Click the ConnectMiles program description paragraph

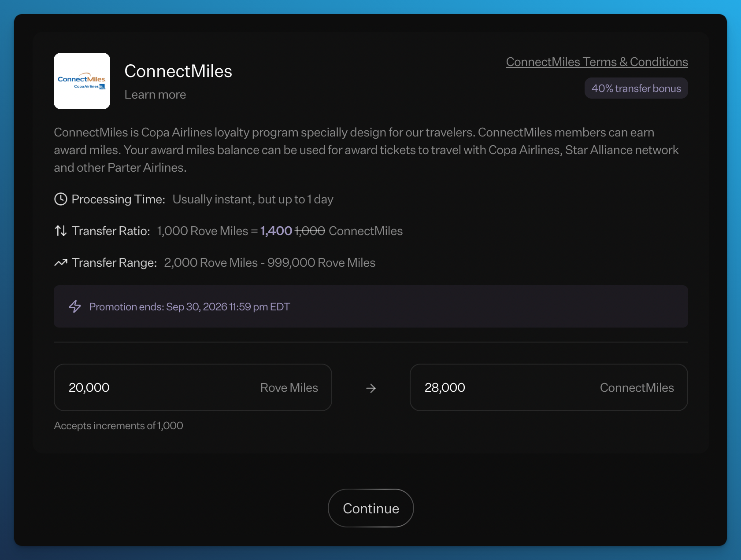point(367,150)
